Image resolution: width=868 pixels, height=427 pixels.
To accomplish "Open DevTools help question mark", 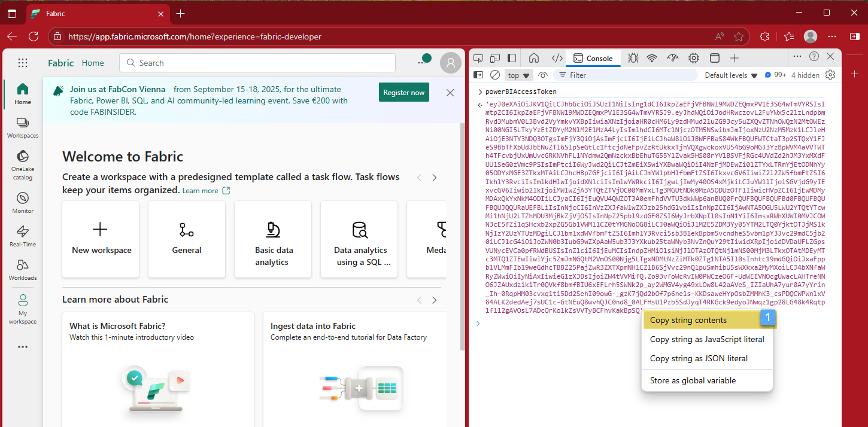I will [814, 56].
